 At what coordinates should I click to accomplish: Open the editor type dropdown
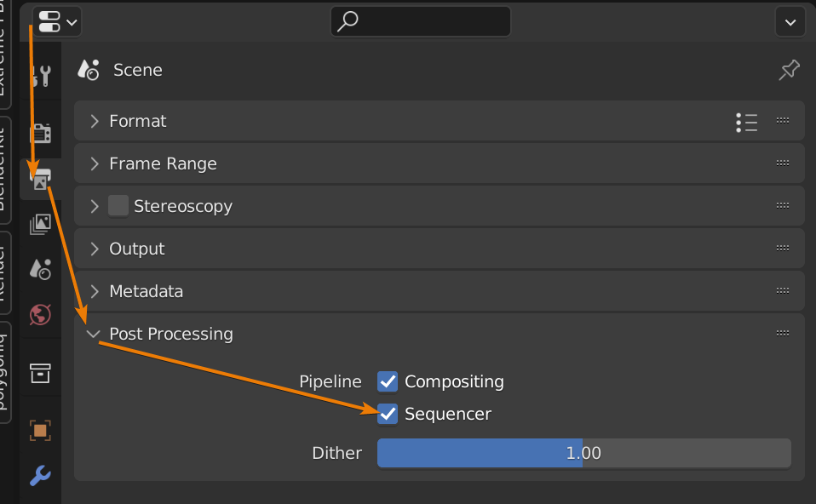coord(57,21)
